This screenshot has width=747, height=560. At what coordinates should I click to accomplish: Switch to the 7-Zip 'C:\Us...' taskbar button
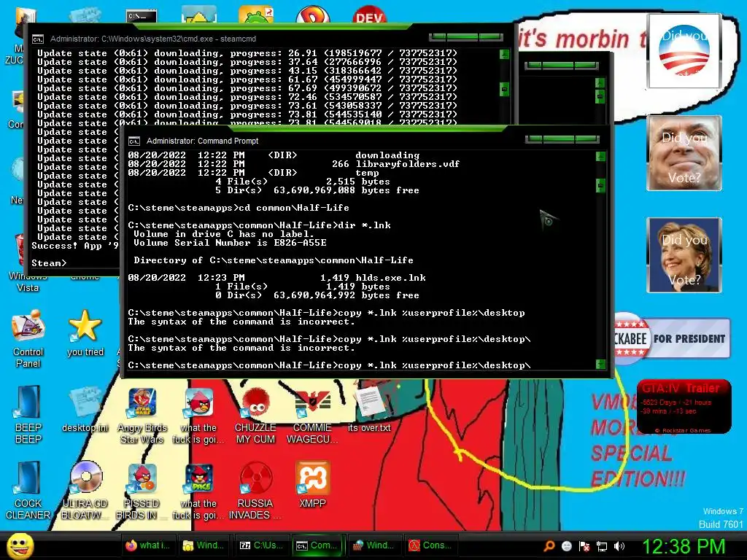260,545
